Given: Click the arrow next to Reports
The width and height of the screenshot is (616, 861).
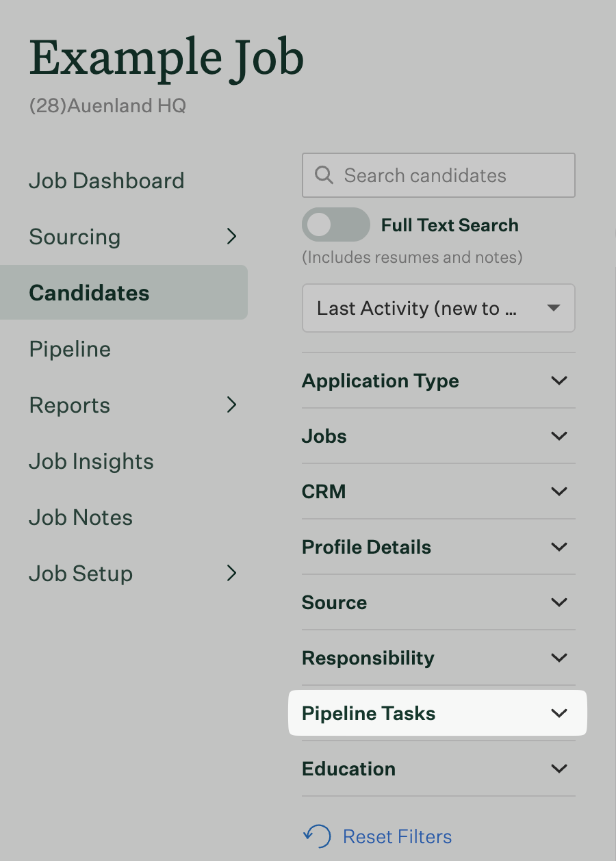Looking at the screenshot, I should coord(232,405).
